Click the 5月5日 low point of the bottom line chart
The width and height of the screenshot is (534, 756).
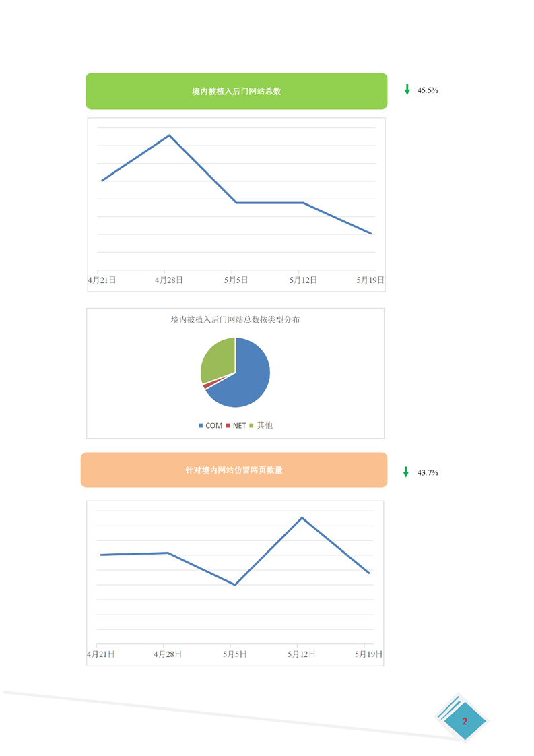(235, 585)
